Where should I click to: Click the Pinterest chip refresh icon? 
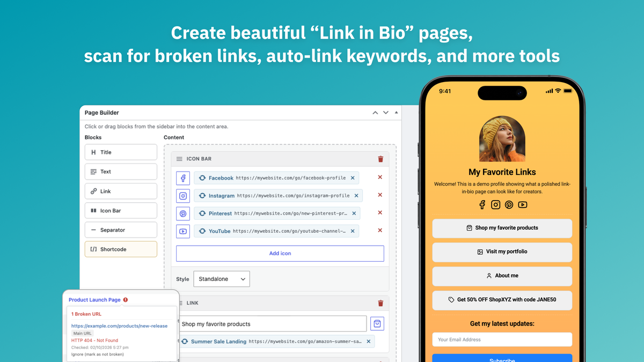(202, 213)
